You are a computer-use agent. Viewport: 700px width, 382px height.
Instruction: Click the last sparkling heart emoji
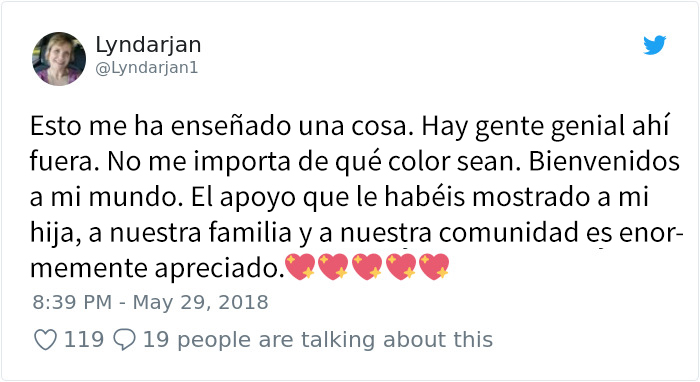[x=434, y=267]
